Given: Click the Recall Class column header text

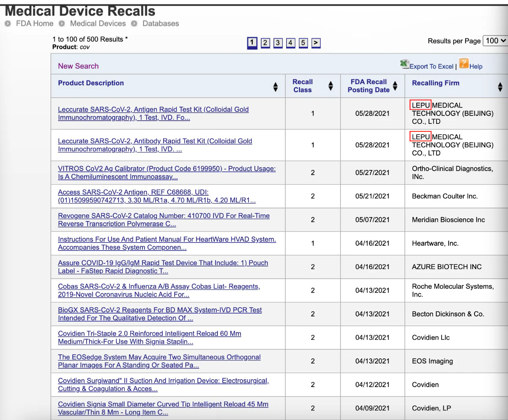Looking at the screenshot, I should click(x=302, y=86).
